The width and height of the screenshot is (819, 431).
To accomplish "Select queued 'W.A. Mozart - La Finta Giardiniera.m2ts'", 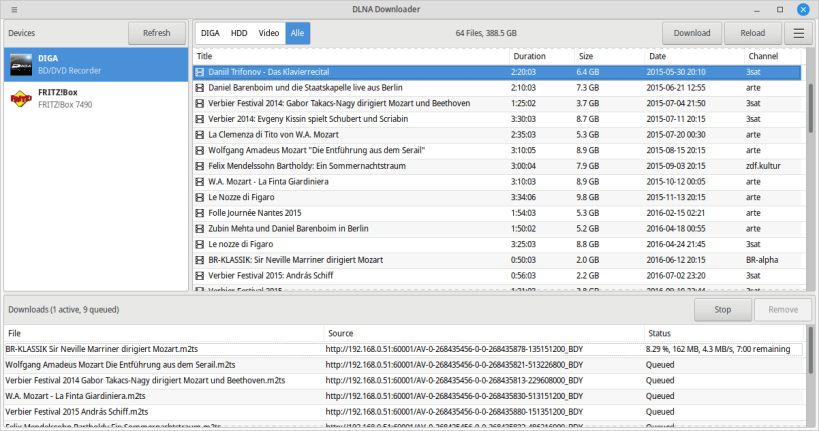I will click(x=75, y=396).
